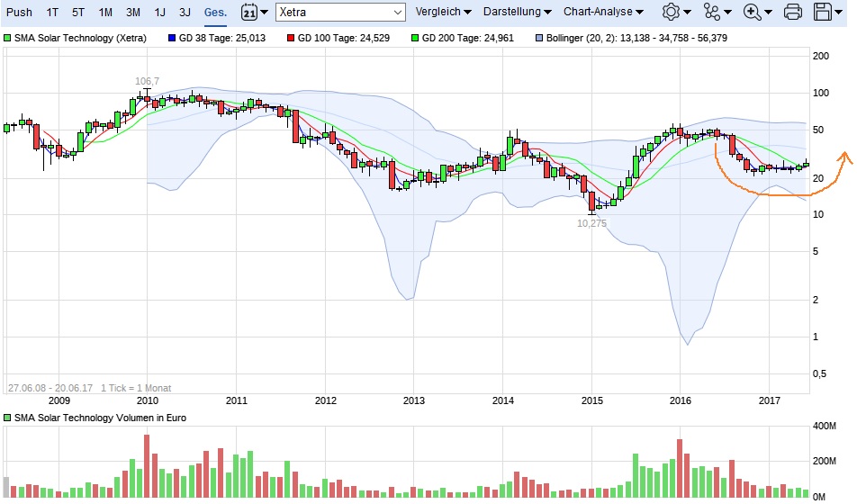Expand the zoom dropdown arrow

[768, 12]
